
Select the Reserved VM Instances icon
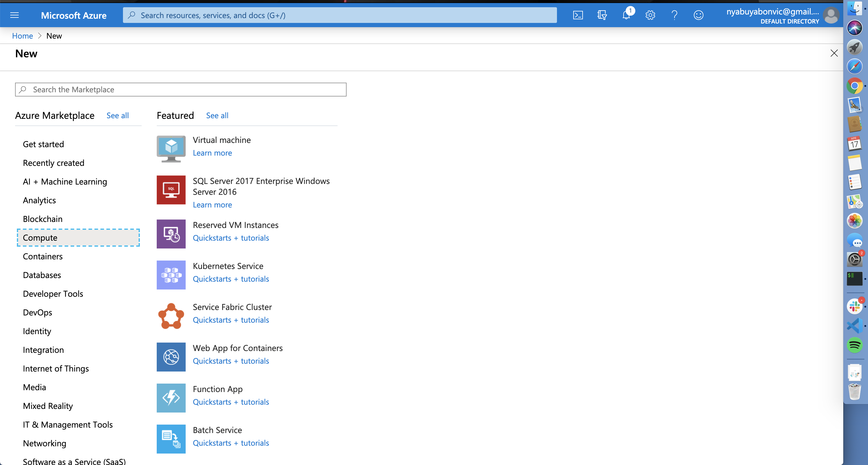[171, 234]
